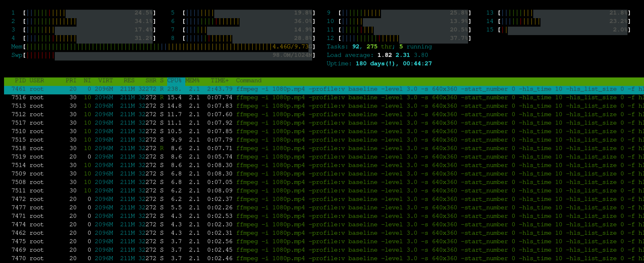Click the Uptime readout text
644x263 pixels.
click(379, 64)
